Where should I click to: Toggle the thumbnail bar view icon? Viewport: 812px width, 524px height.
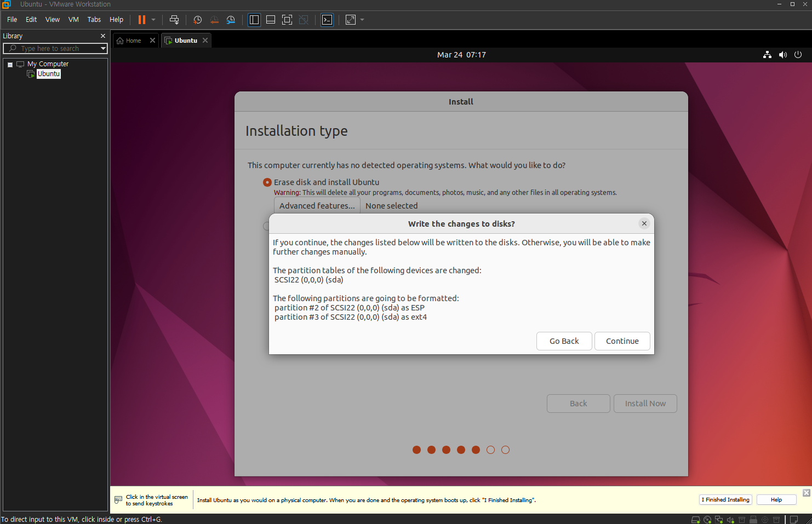click(271, 20)
